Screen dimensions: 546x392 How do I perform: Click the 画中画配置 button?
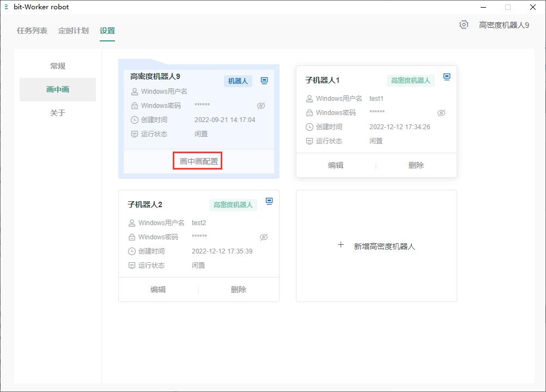[x=198, y=161]
